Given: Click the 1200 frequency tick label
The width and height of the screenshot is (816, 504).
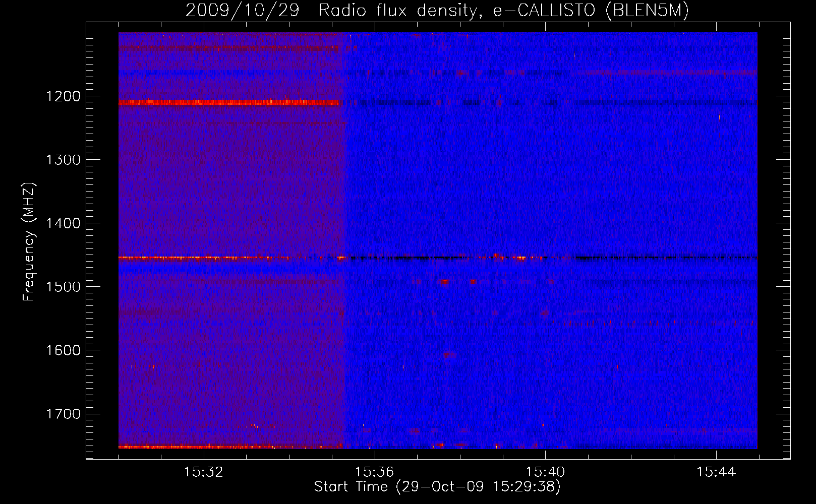Looking at the screenshot, I should click(63, 96).
